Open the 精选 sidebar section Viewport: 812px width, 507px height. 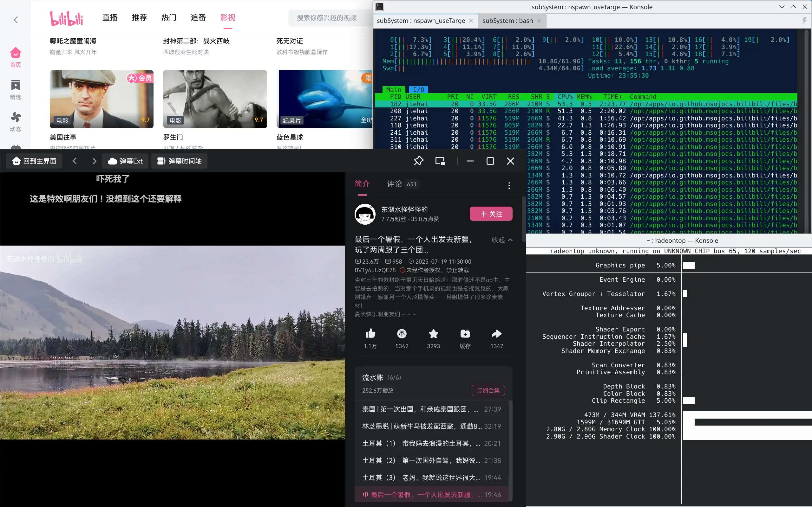pos(16,90)
